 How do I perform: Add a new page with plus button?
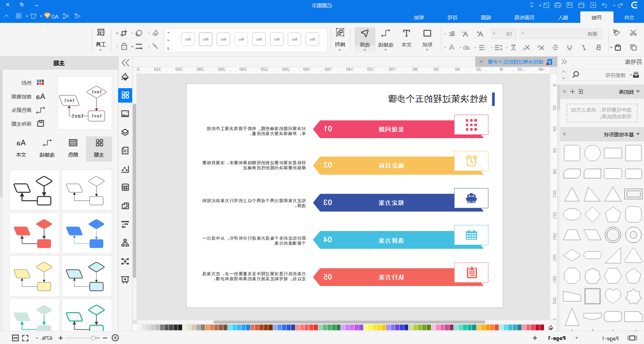(535, 338)
